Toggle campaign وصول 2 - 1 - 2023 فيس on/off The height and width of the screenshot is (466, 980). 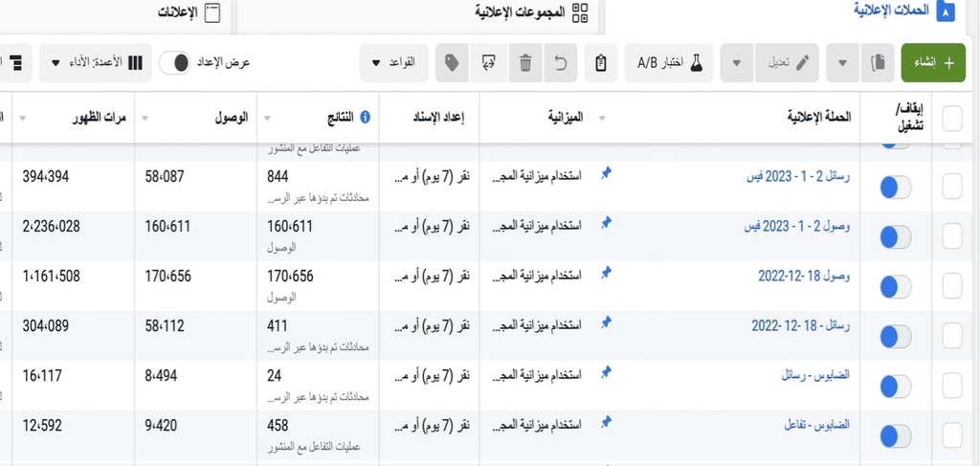pos(896,236)
